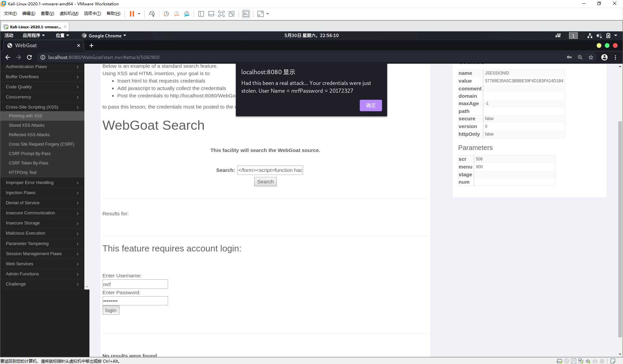
Task: Click the Search button
Action: pyautogui.click(x=265, y=182)
